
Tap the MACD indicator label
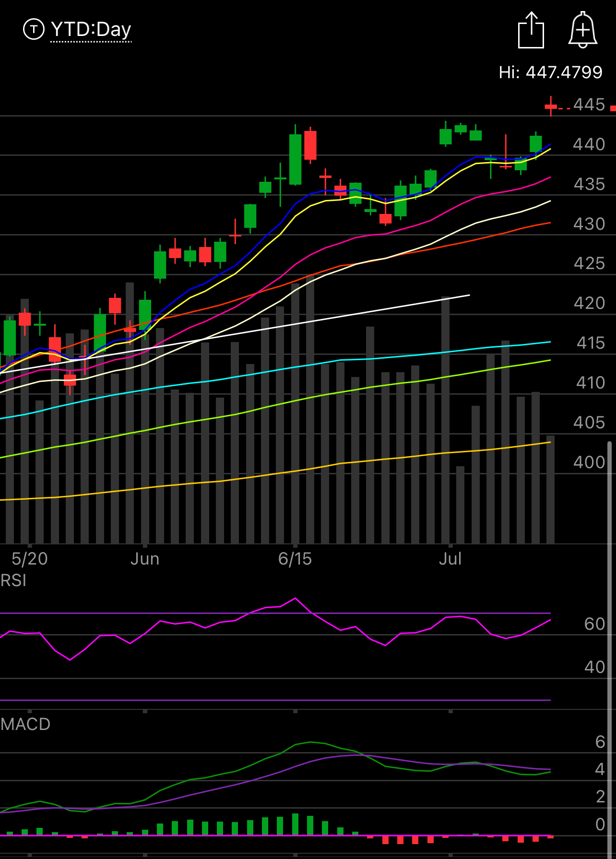pos(25,724)
